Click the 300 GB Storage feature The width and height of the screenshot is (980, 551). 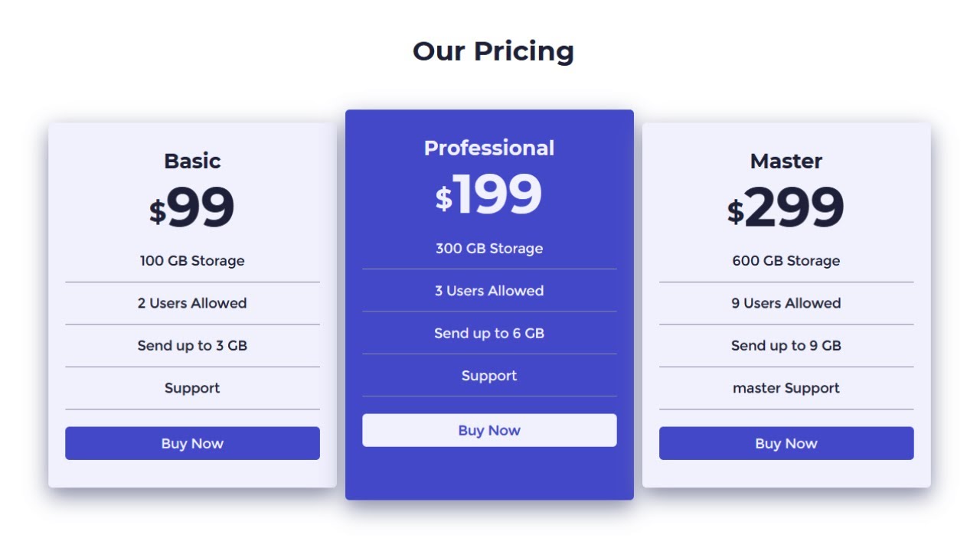(489, 248)
